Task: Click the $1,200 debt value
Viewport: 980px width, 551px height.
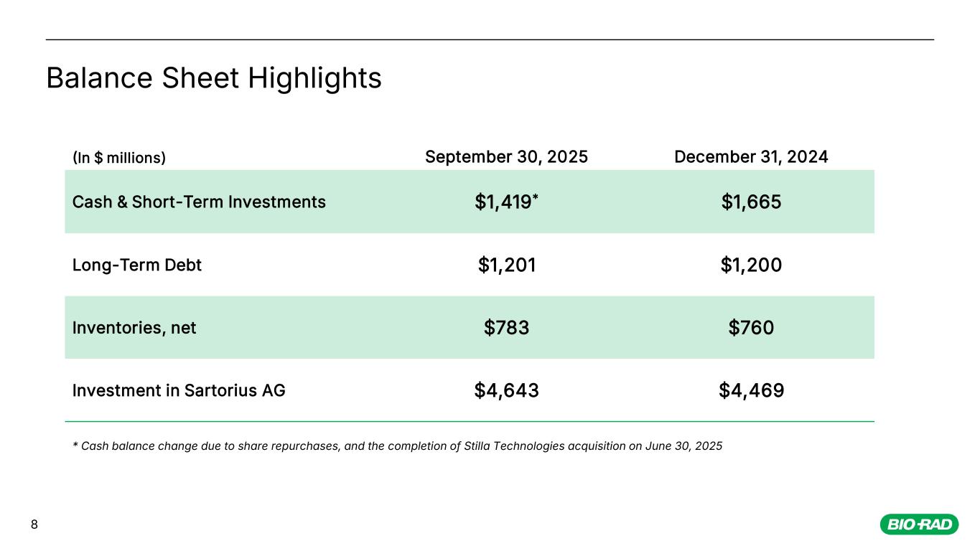Action: [751, 265]
